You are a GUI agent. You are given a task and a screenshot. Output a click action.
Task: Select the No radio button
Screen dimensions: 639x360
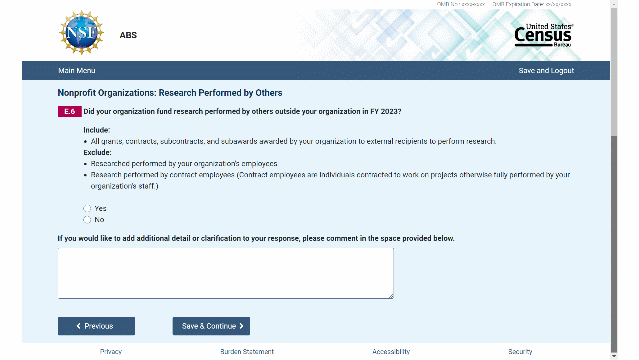point(87,220)
